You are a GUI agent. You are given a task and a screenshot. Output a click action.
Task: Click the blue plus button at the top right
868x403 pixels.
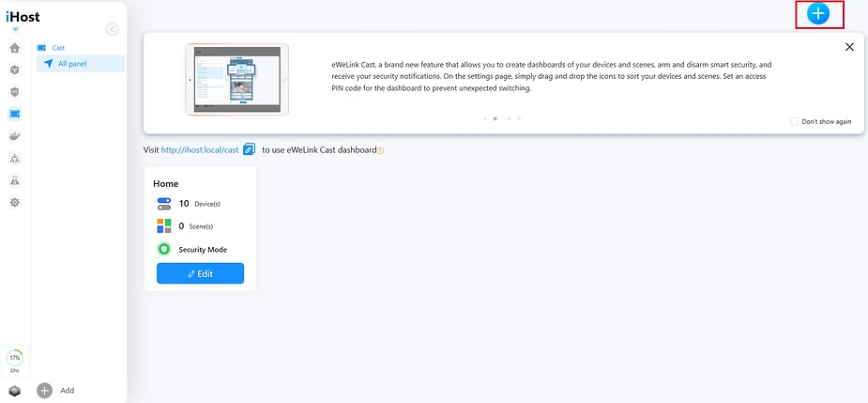coord(818,13)
